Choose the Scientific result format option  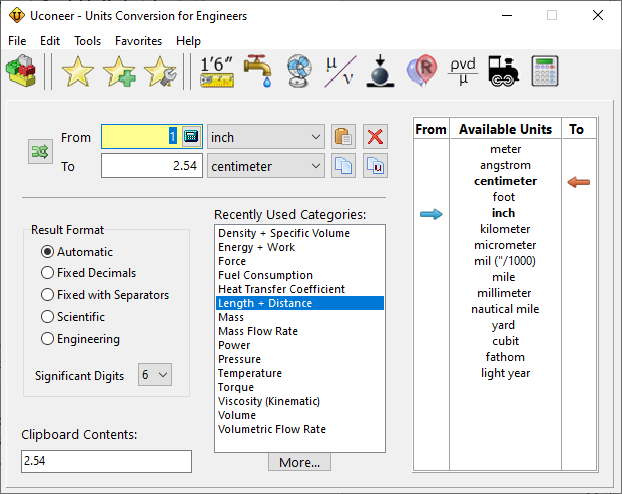click(47, 317)
